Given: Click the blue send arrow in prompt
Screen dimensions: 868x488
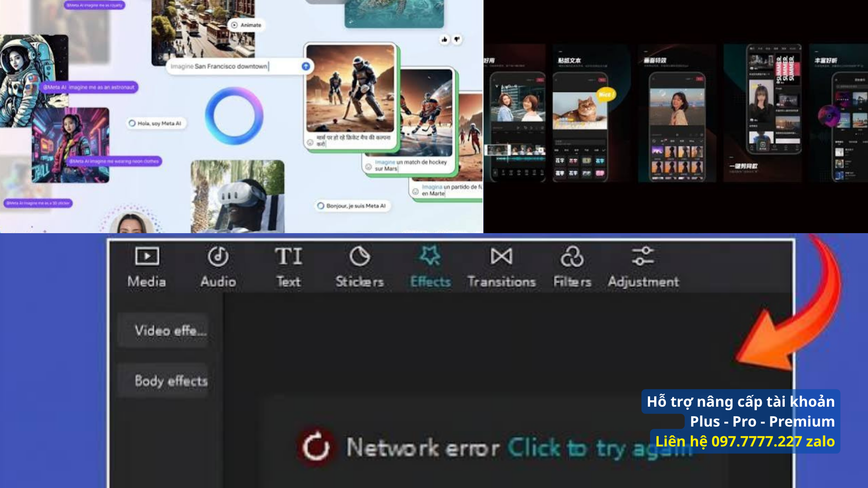Looking at the screenshot, I should 306,66.
